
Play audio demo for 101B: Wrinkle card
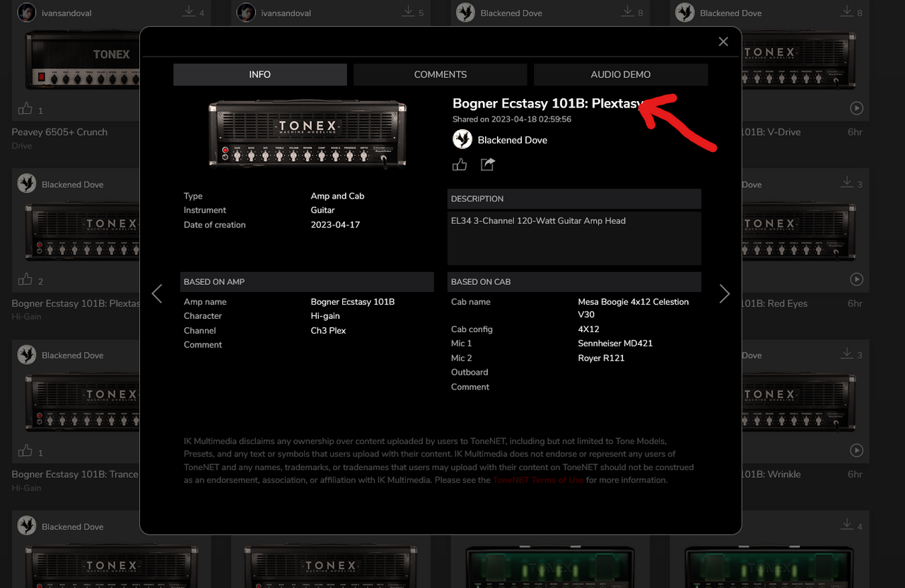tap(856, 450)
